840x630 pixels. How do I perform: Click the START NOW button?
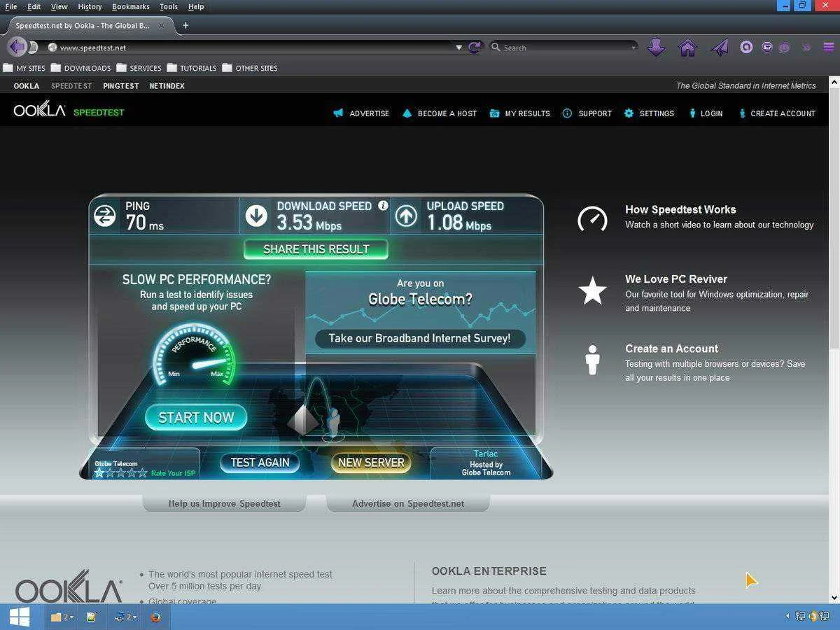click(196, 417)
